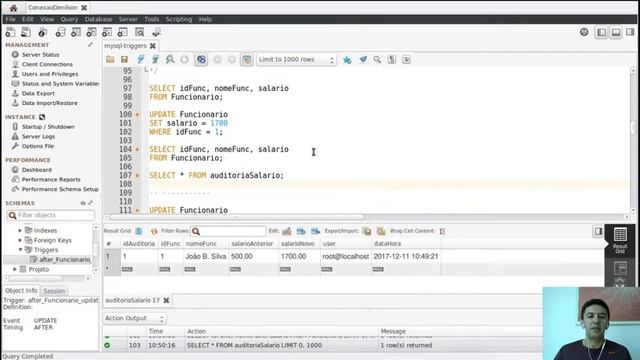Click the create new function icon
640x360 pixels.
(x=122, y=32)
